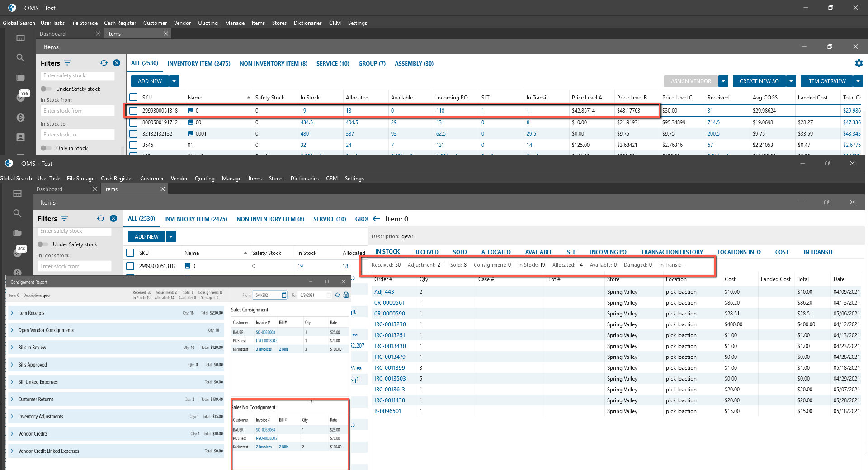Open the contact card icon in upper window sidebar
The width and height of the screenshot is (868, 470).
pyautogui.click(x=20, y=137)
